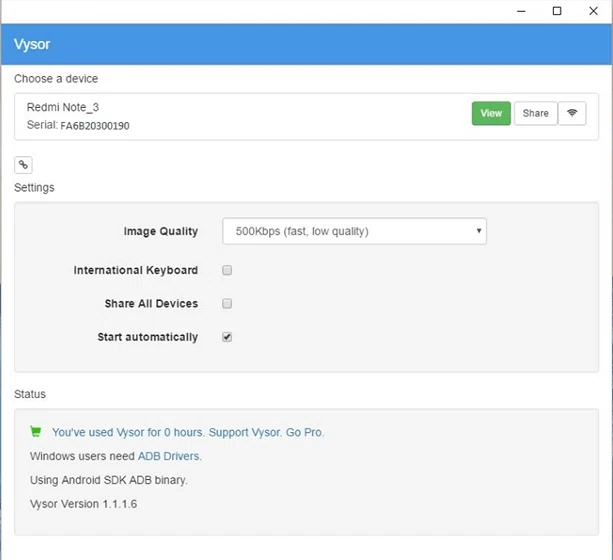Open the Image Quality dropdown
The image size is (613, 560).
point(354,231)
